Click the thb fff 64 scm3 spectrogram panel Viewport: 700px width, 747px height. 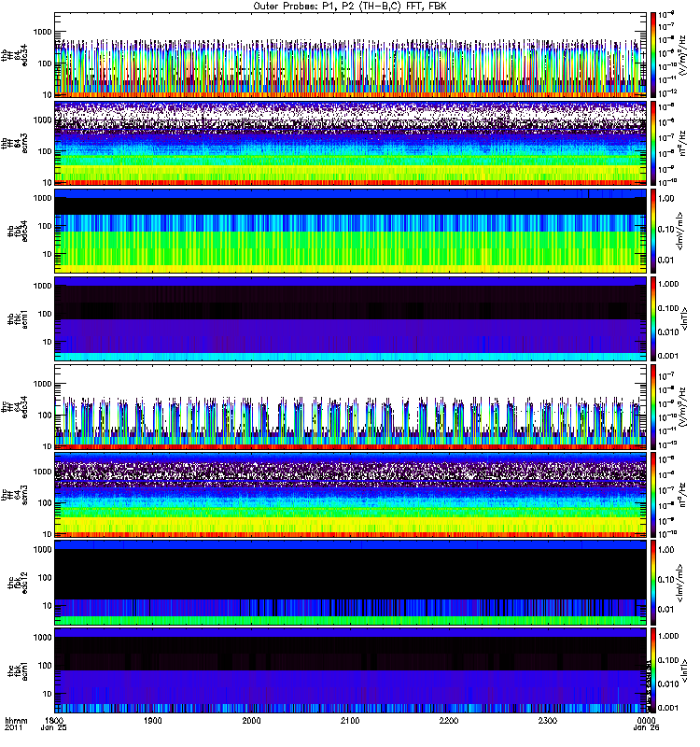(x=351, y=143)
